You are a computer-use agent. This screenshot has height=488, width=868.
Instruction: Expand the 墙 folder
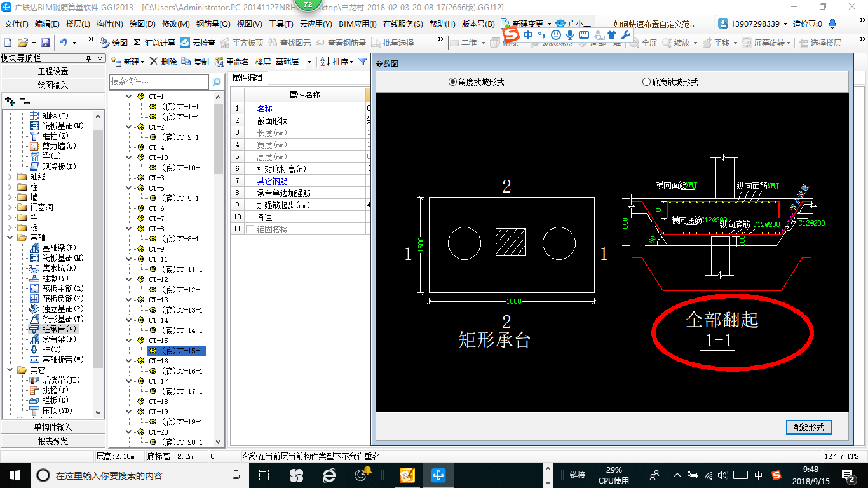click(10, 197)
